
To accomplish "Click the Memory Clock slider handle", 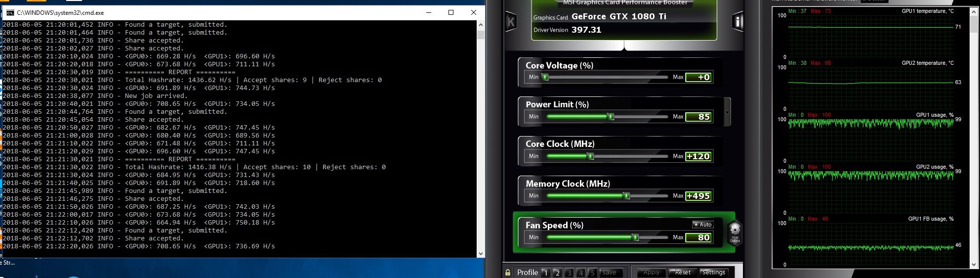I will pos(627,196).
